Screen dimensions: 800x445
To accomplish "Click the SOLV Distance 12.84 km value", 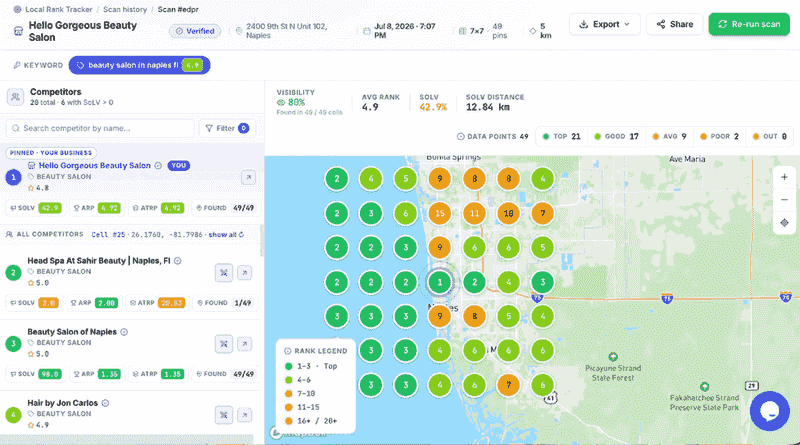I will pos(487,107).
